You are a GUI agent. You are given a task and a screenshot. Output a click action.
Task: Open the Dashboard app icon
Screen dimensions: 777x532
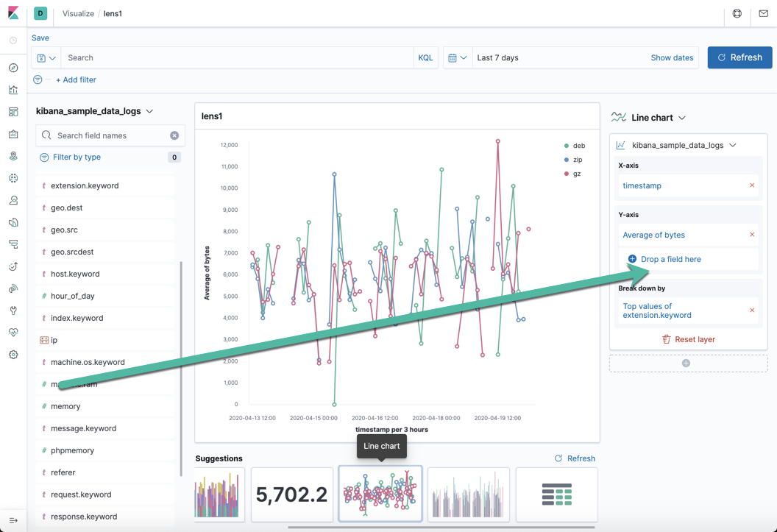coord(12,111)
